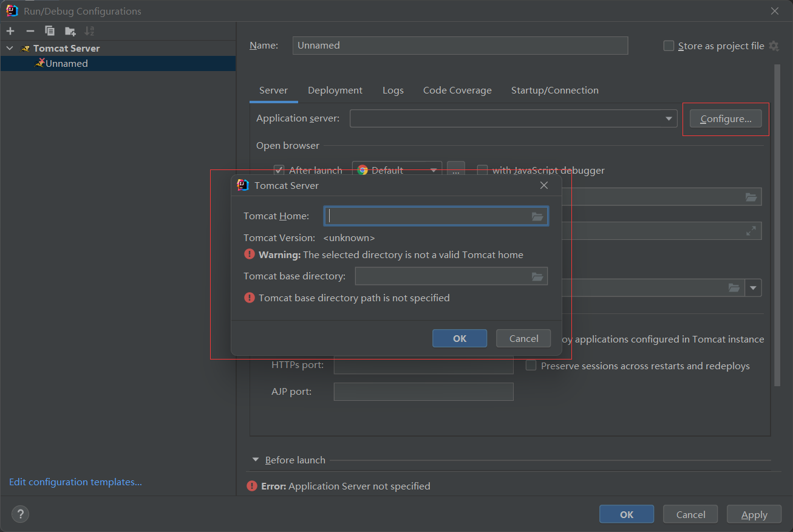Open the Edit configuration templates link
This screenshot has width=793, height=532.
75,482
